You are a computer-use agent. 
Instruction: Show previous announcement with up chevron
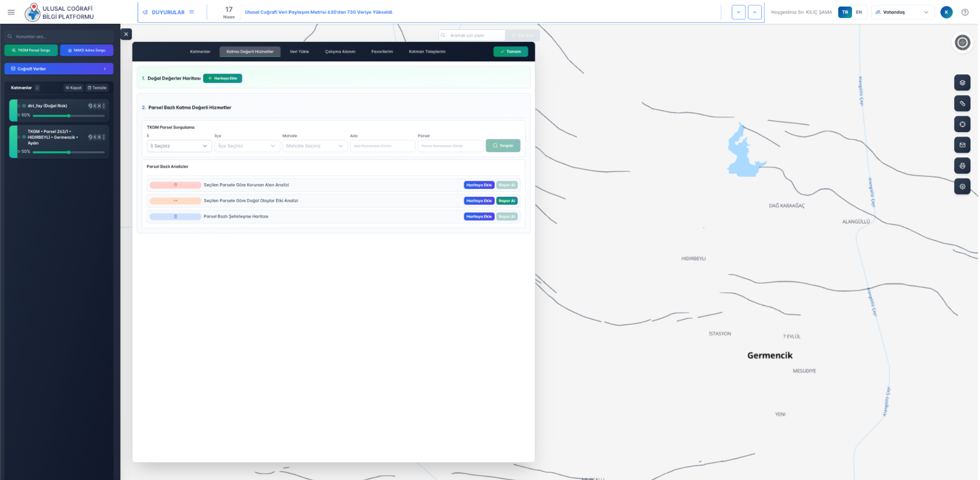tap(754, 12)
